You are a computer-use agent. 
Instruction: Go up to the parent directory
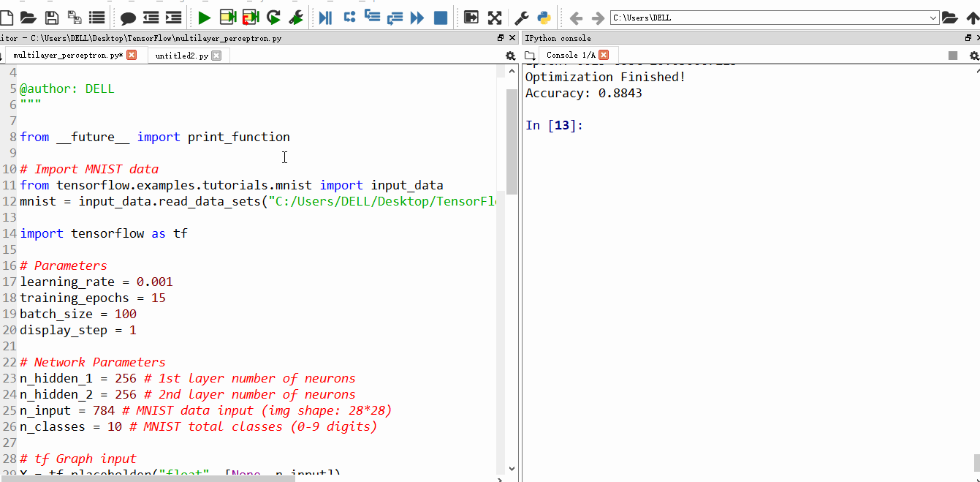pos(972,18)
